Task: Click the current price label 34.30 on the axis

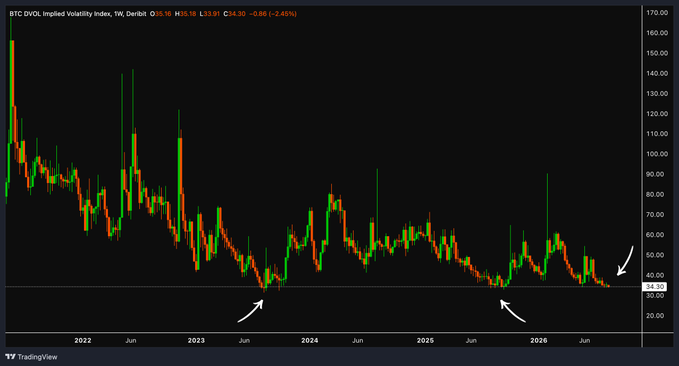Action: [654, 287]
